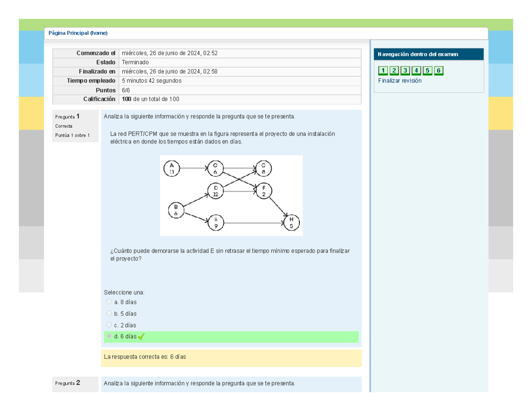Choose radio option b. 5 días
The image size is (532, 411).
coord(109,313)
